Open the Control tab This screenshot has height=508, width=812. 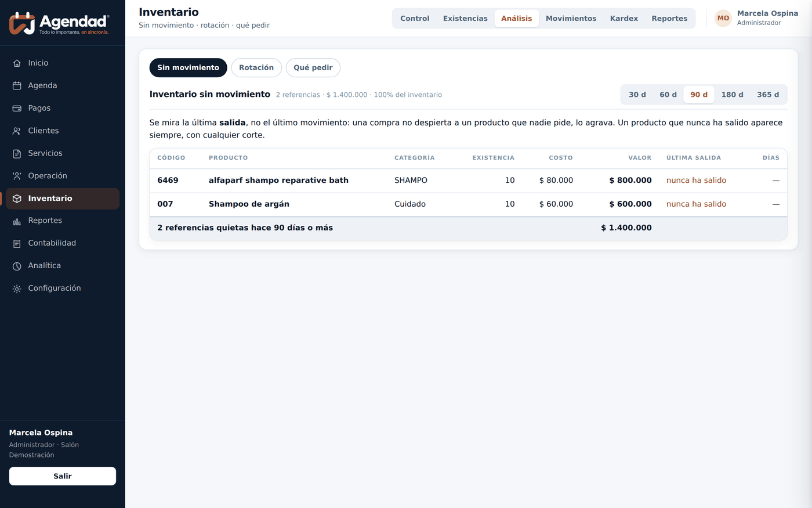click(415, 19)
